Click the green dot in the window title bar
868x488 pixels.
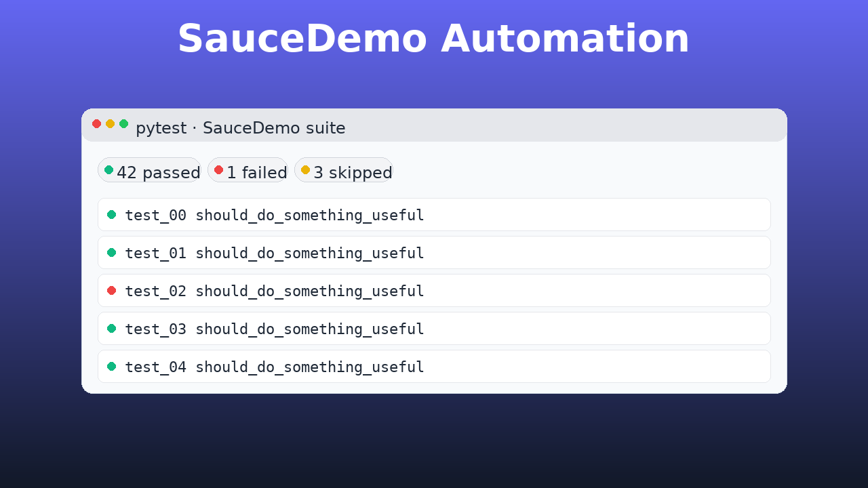(x=123, y=123)
